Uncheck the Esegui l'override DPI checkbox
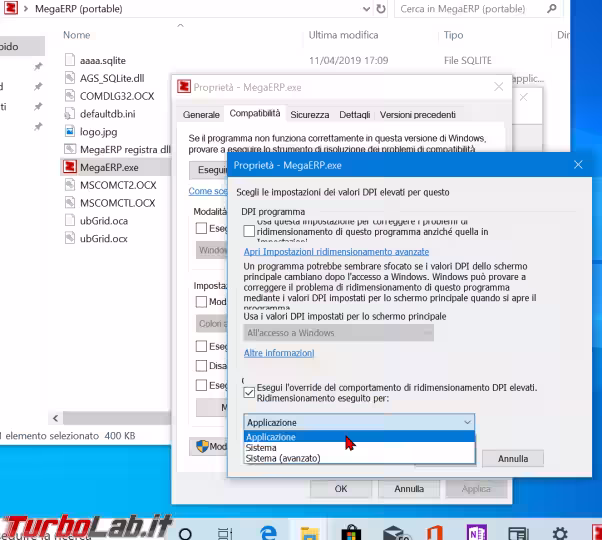The height and width of the screenshot is (540, 602). pyautogui.click(x=249, y=392)
